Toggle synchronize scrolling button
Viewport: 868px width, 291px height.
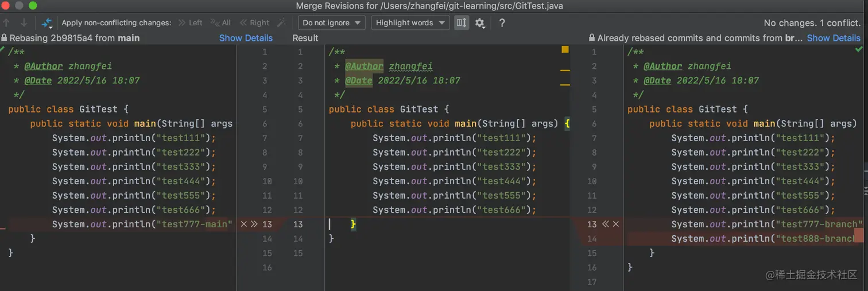(462, 23)
